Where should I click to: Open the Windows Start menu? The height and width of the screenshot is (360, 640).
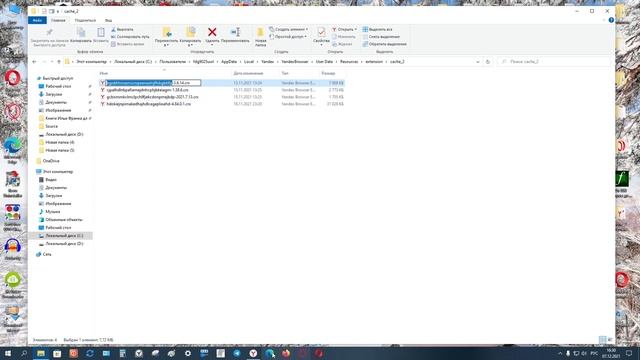pos(8,353)
